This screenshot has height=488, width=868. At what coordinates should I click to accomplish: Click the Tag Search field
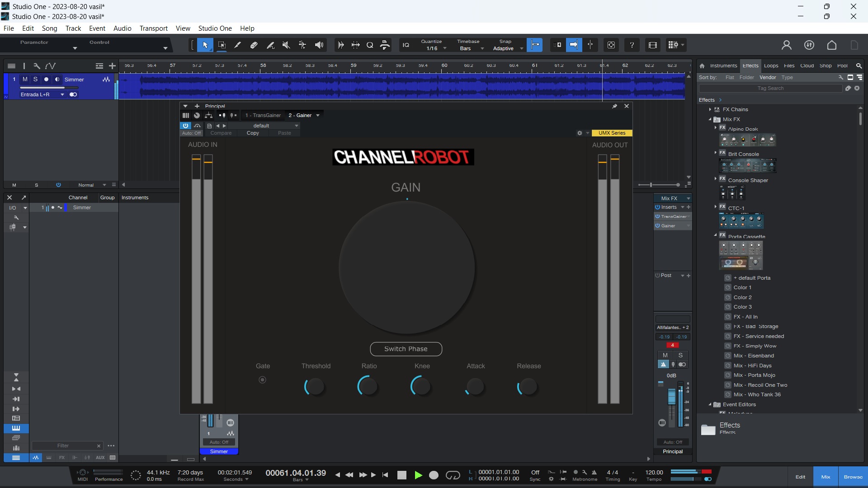click(x=770, y=88)
